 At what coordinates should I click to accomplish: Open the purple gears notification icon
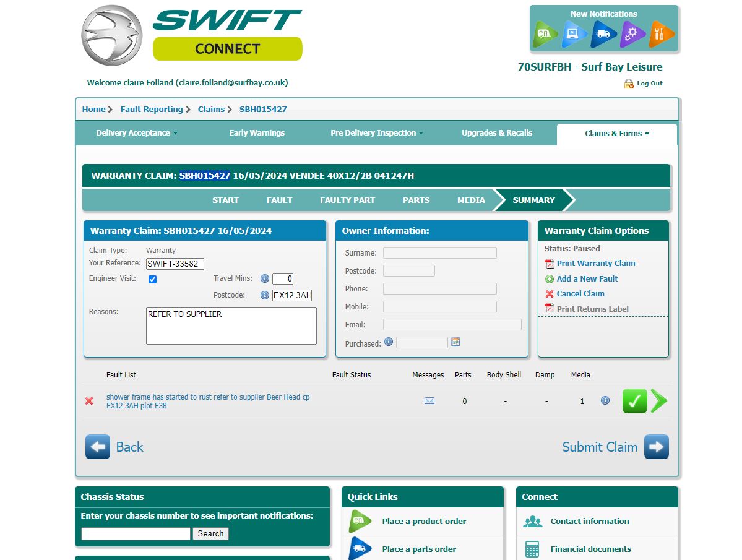[x=632, y=34]
